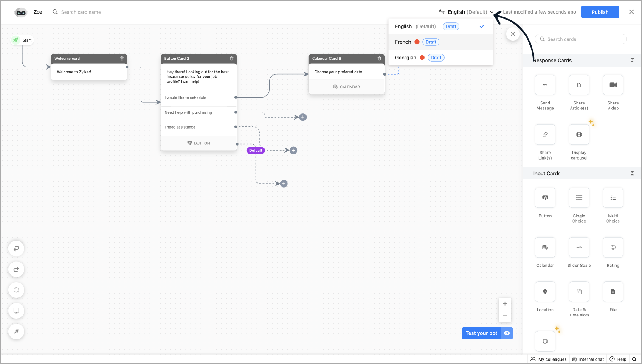642x364 pixels.
Task: Add the Slider Scale input card
Action: 579,247
